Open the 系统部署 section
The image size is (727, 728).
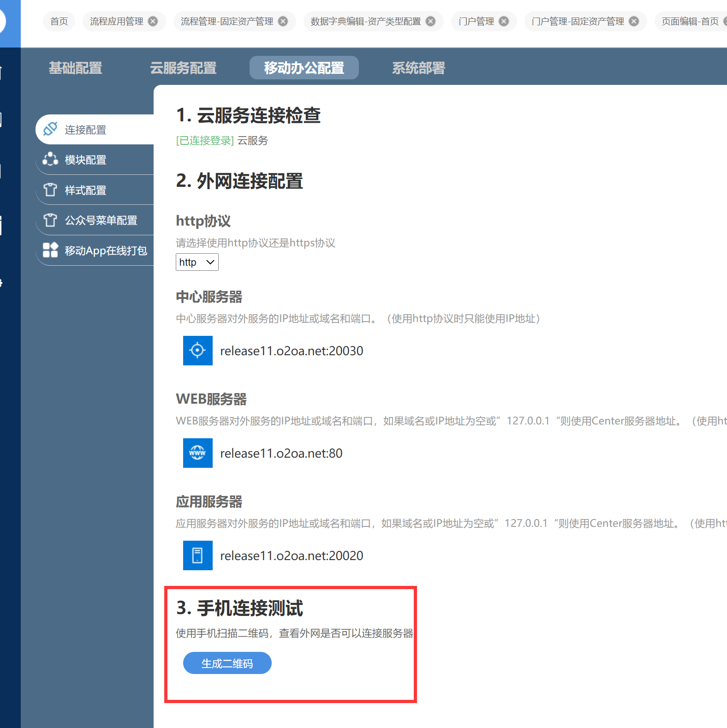(418, 68)
